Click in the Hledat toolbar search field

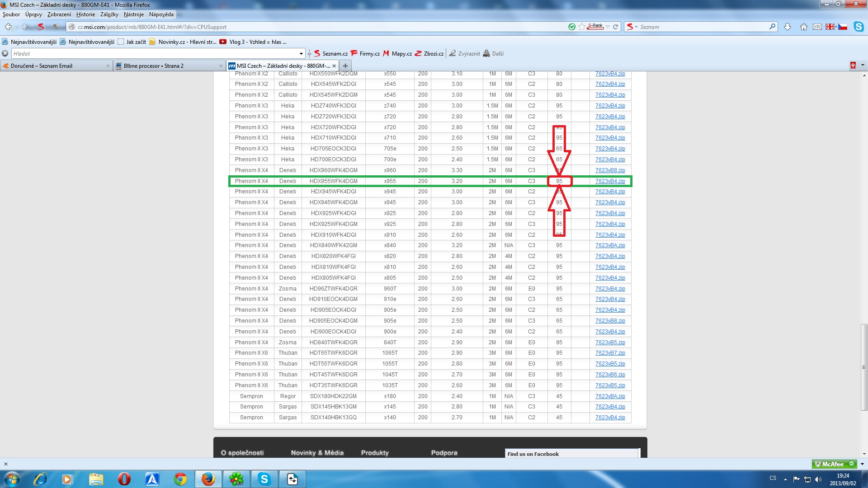154,53
